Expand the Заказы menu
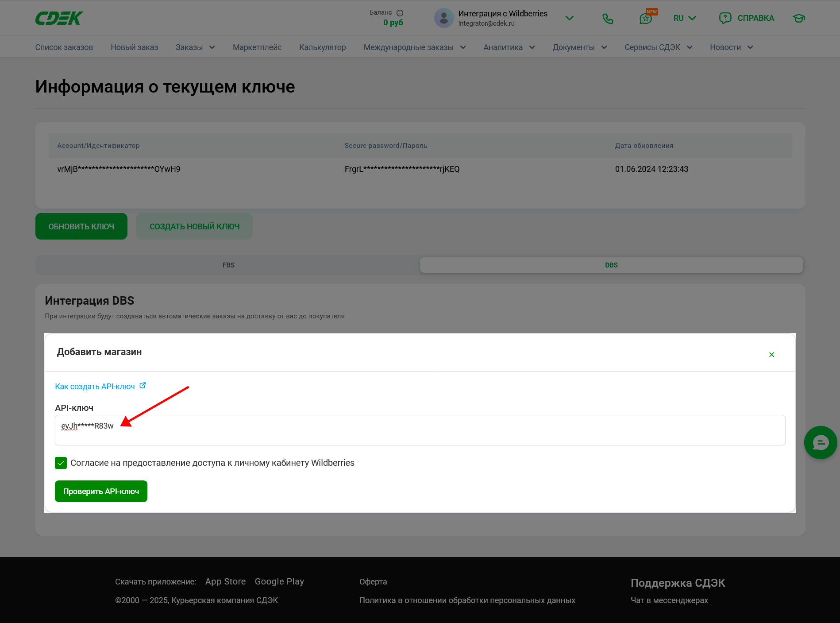This screenshot has width=840, height=623. [x=195, y=47]
